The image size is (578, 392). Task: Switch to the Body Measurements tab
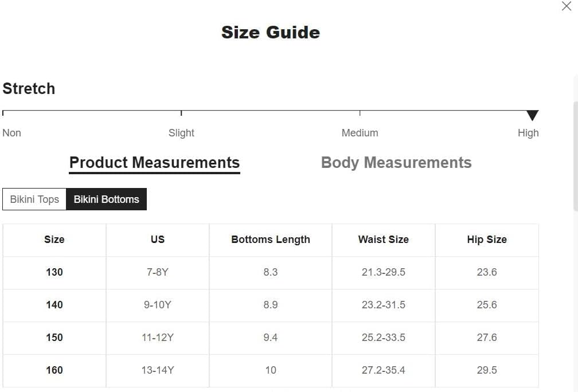(396, 163)
